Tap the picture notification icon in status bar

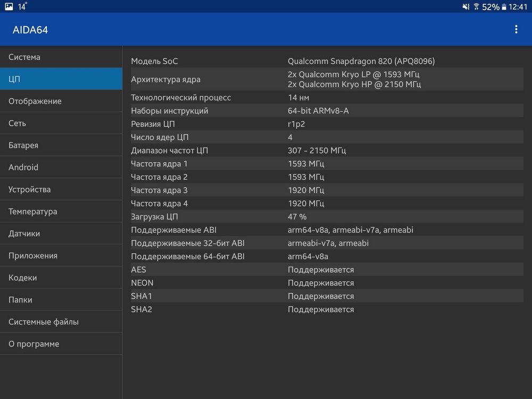[x=9, y=6]
